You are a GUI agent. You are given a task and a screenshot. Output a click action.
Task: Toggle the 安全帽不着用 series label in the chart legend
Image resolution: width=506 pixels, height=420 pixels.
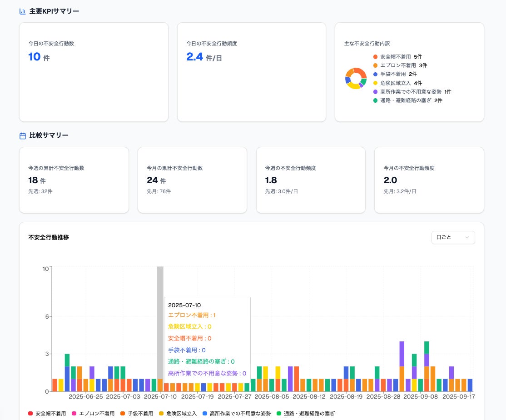[x=50, y=414]
